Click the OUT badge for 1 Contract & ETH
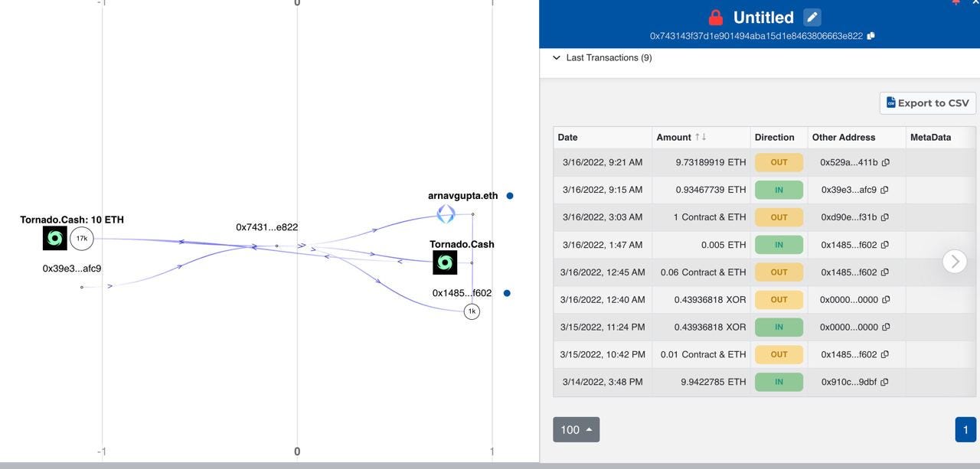 coord(779,217)
